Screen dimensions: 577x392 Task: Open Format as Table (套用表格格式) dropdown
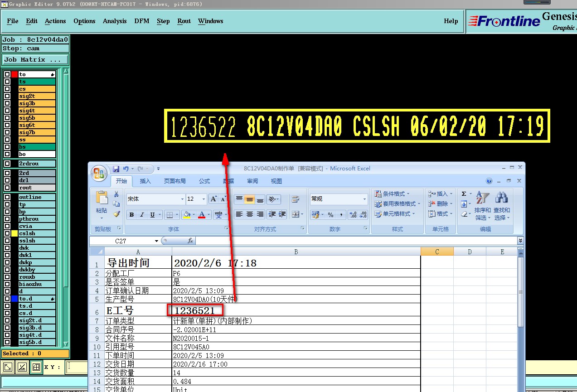(x=395, y=204)
